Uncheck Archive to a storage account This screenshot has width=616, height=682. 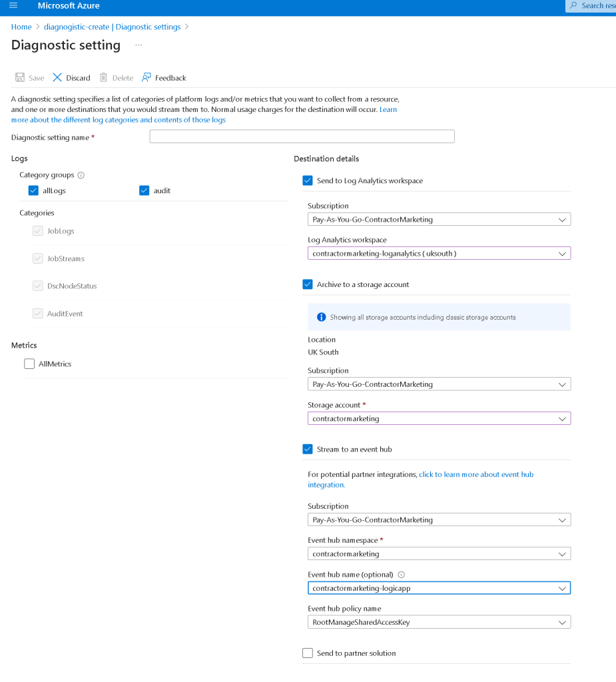(308, 284)
